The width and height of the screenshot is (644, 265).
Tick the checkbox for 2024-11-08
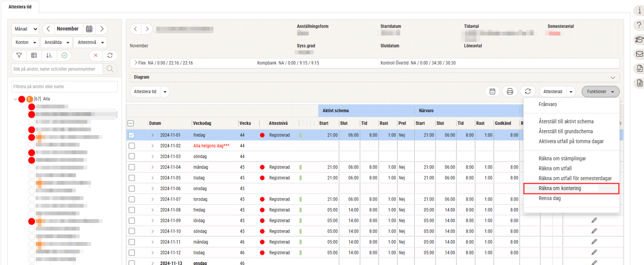click(132, 210)
